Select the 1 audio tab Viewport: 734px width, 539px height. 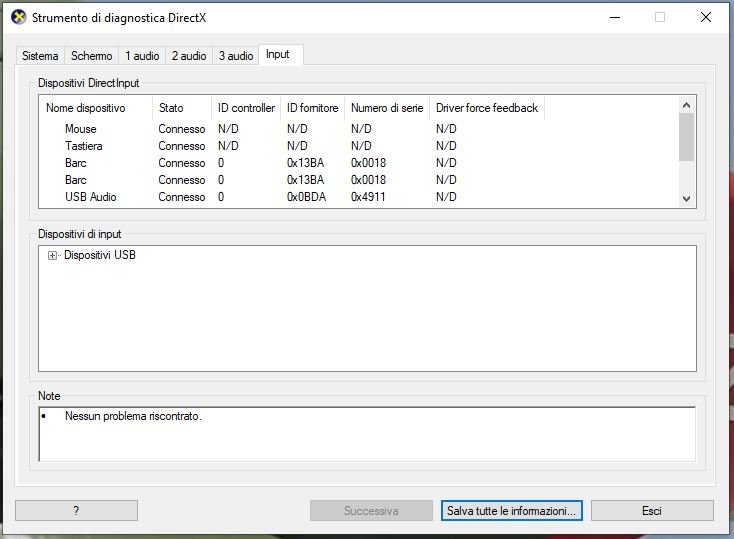[142, 56]
